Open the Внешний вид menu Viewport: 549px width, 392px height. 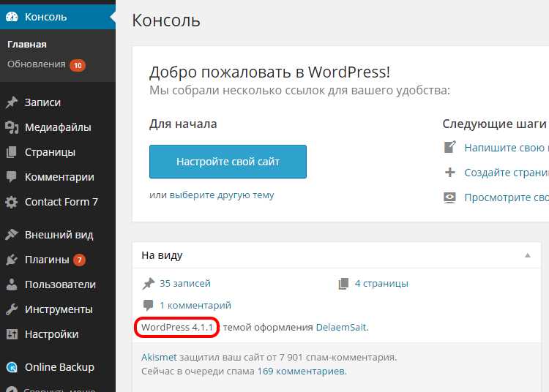click(58, 235)
